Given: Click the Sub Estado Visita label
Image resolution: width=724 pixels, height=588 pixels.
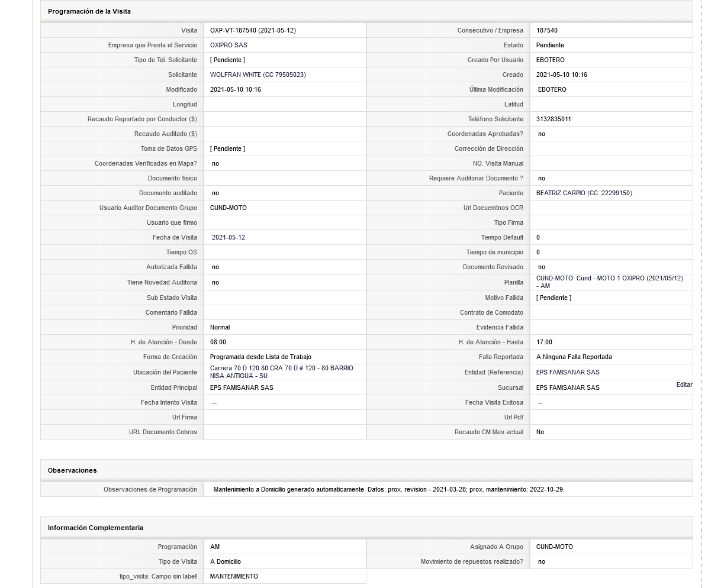Looking at the screenshot, I should 172,298.
